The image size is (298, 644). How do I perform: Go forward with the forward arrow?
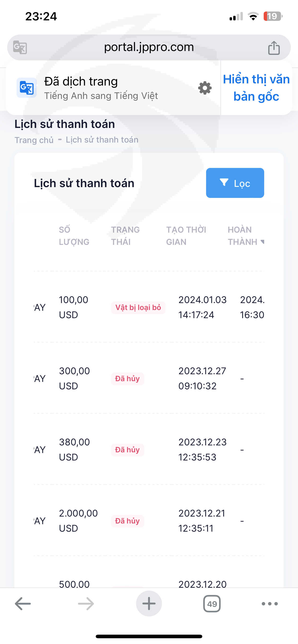(86, 604)
